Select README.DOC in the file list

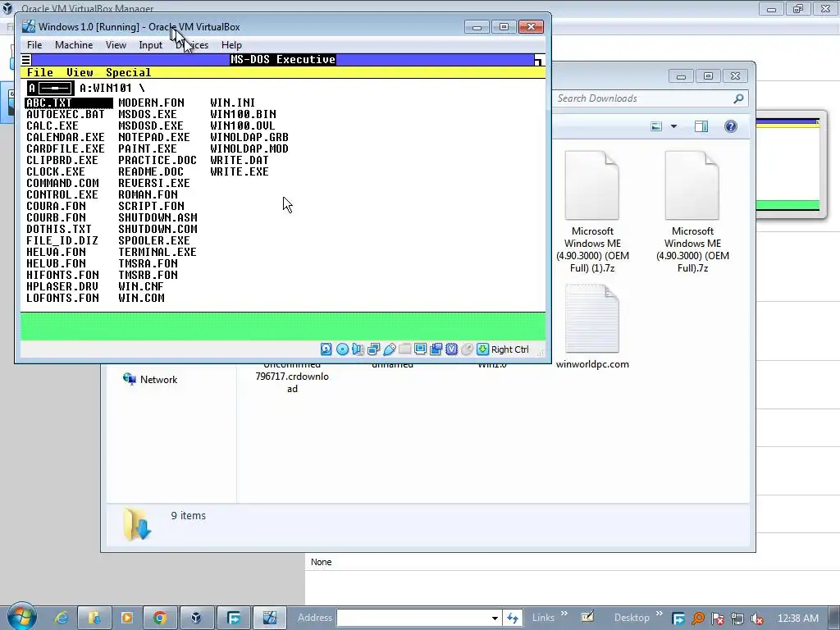point(151,172)
